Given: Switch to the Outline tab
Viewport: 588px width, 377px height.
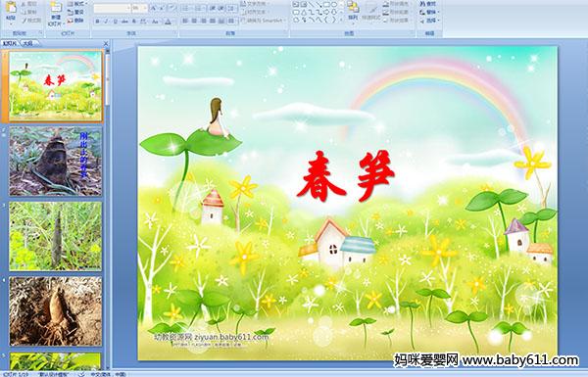Looking at the screenshot, I should click(x=27, y=43).
